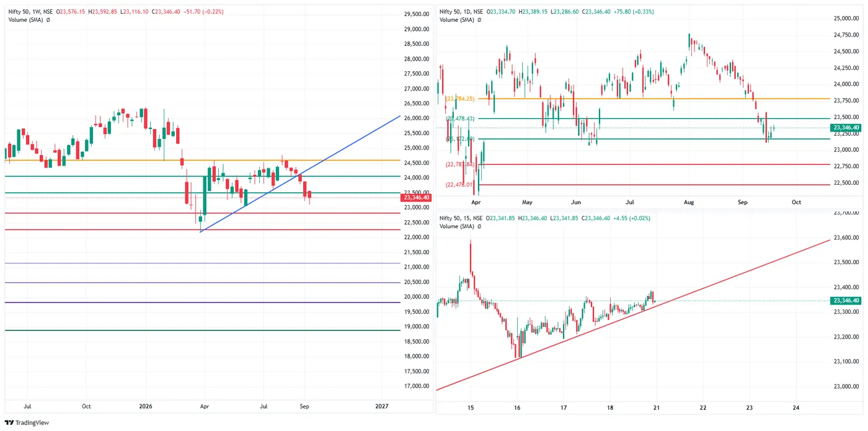Click the Volume (SMA) label on daily chart
This screenshot has width=868, height=431.
[458, 20]
